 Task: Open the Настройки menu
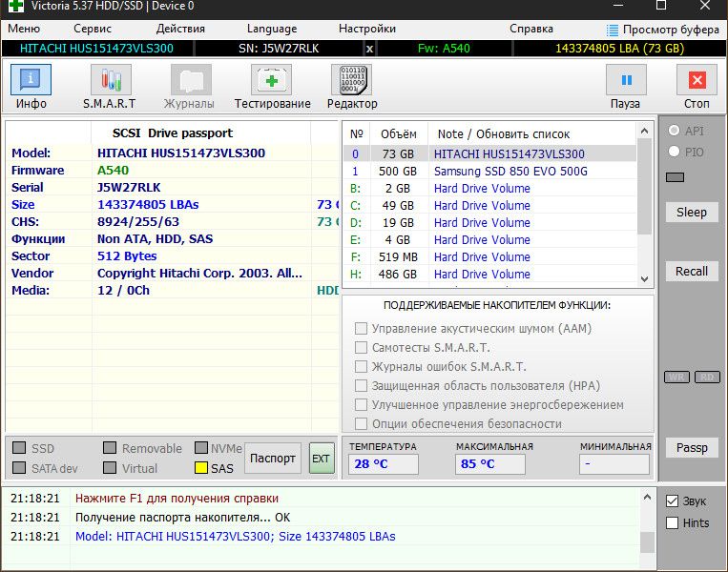(366, 29)
